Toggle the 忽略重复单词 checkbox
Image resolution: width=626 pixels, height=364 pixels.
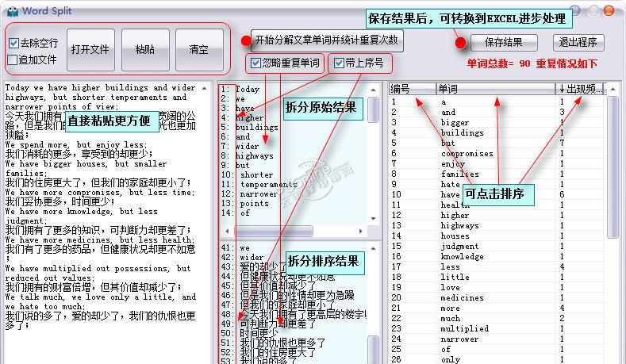pos(255,63)
